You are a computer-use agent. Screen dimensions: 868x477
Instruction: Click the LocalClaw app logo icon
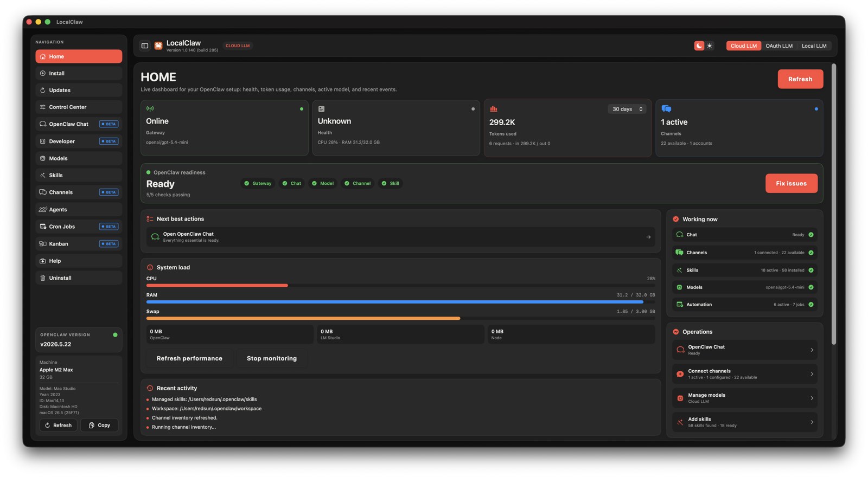pyautogui.click(x=158, y=46)
